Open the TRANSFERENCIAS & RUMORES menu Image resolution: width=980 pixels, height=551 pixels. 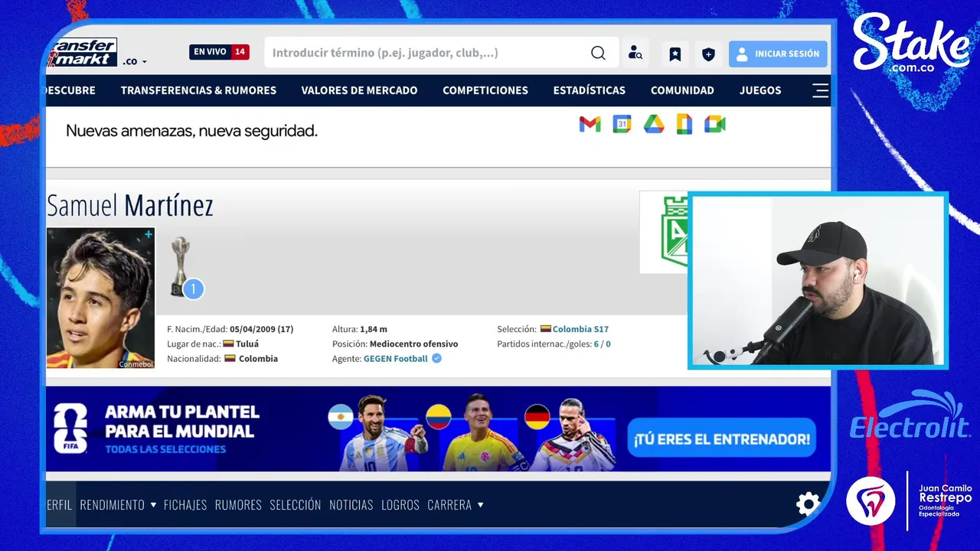198,90
